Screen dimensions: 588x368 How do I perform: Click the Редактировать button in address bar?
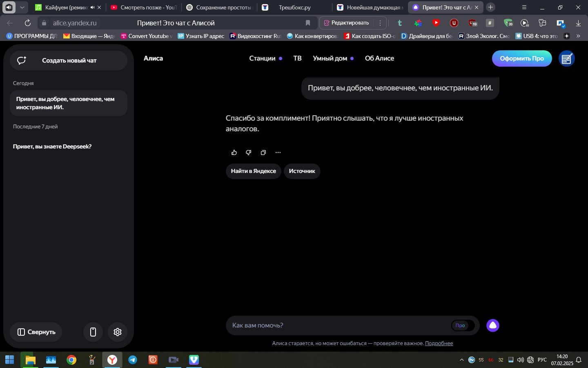tap(347, 23)
